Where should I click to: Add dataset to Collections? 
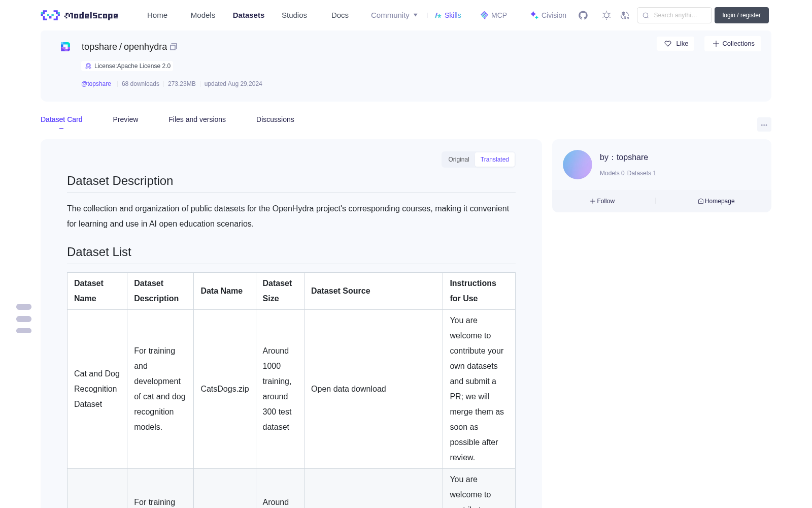[733, 44]
